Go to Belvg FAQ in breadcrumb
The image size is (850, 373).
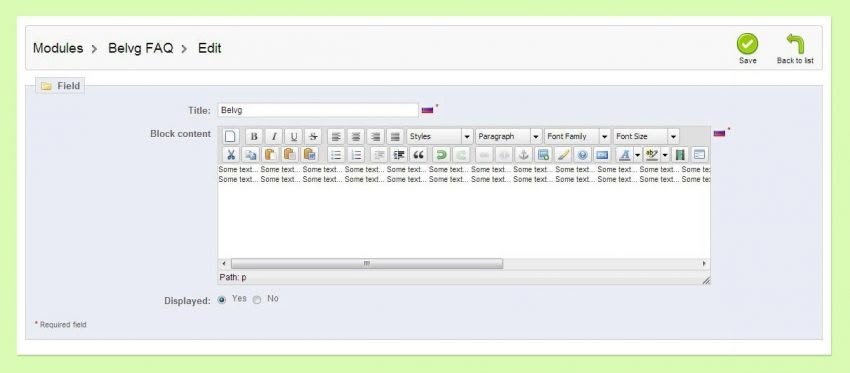140,48
